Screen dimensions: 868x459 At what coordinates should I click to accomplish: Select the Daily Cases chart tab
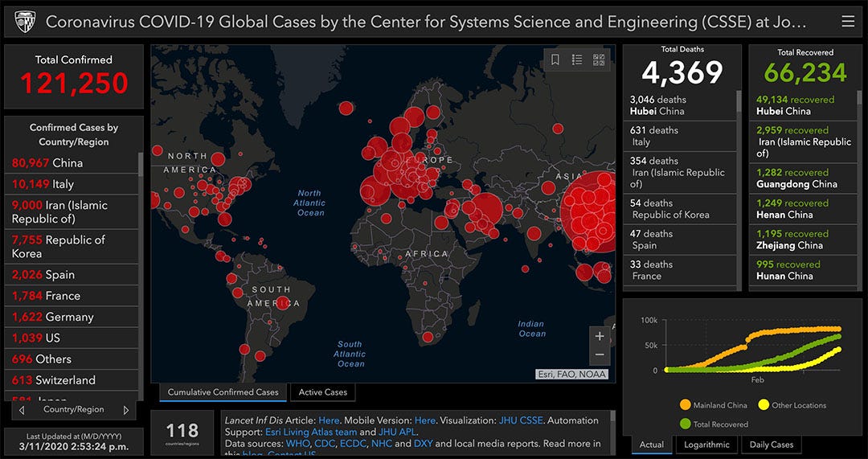[x=771, y=445]
